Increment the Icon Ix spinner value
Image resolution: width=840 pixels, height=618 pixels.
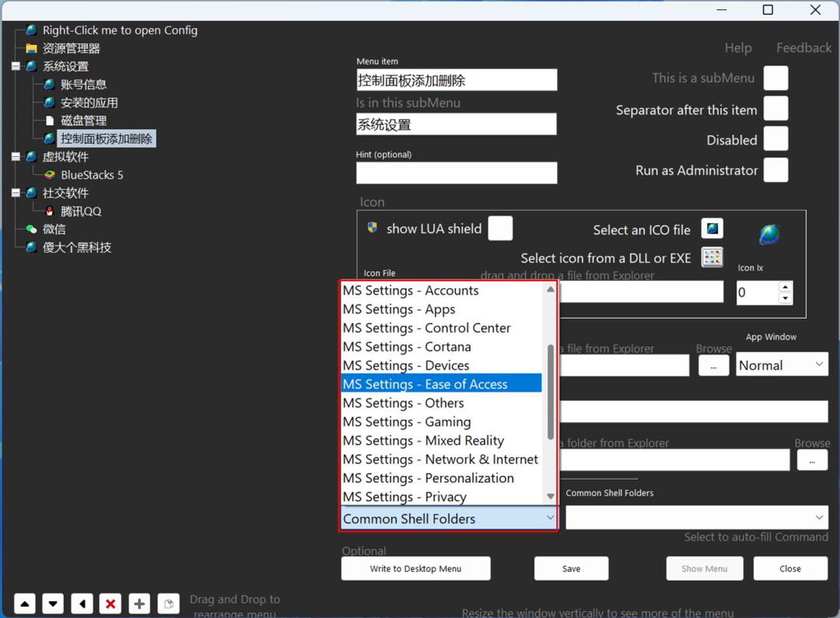[785, 287]
